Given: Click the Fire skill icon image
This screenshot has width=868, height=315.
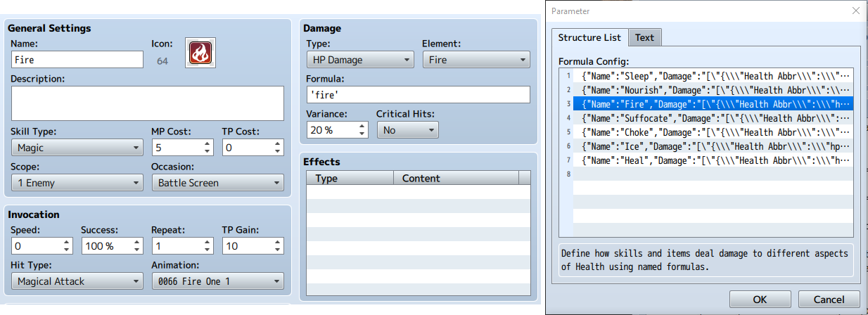Looking at the screenshot, I should 200,53.
